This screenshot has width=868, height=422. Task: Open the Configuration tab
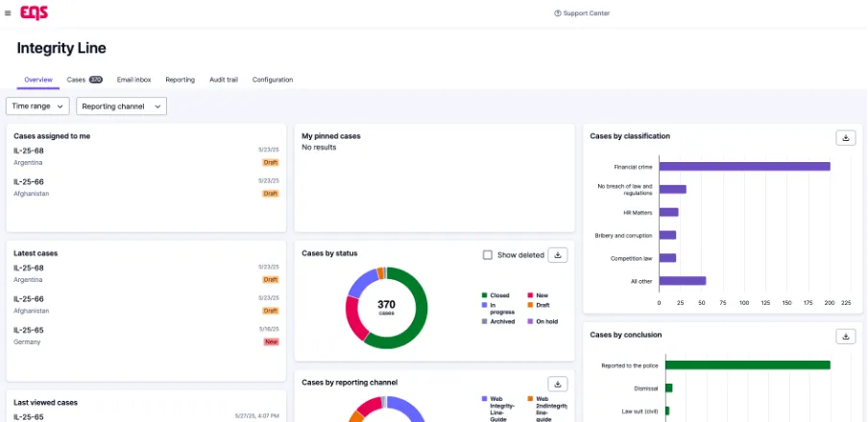(x=273, y=80)
